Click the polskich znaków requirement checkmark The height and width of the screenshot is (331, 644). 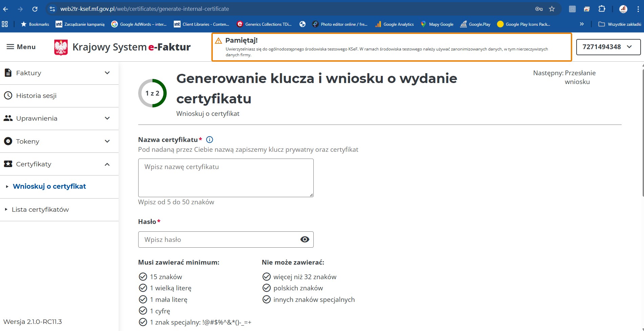[x=267, y=288]
